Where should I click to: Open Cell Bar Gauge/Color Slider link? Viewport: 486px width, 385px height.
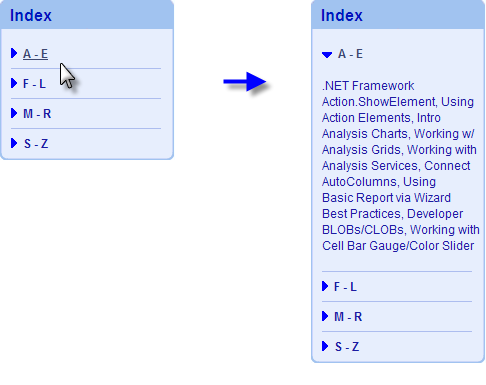[398, 246]
